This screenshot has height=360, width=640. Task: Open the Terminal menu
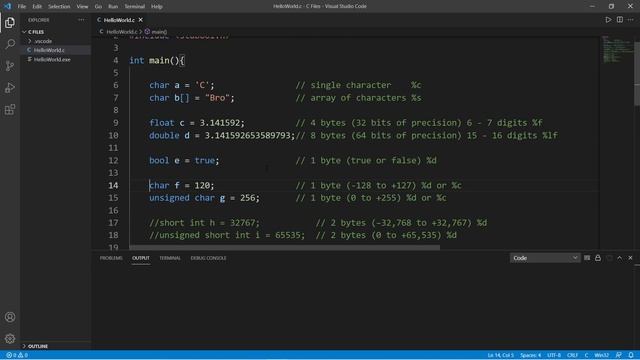point(134,7)
